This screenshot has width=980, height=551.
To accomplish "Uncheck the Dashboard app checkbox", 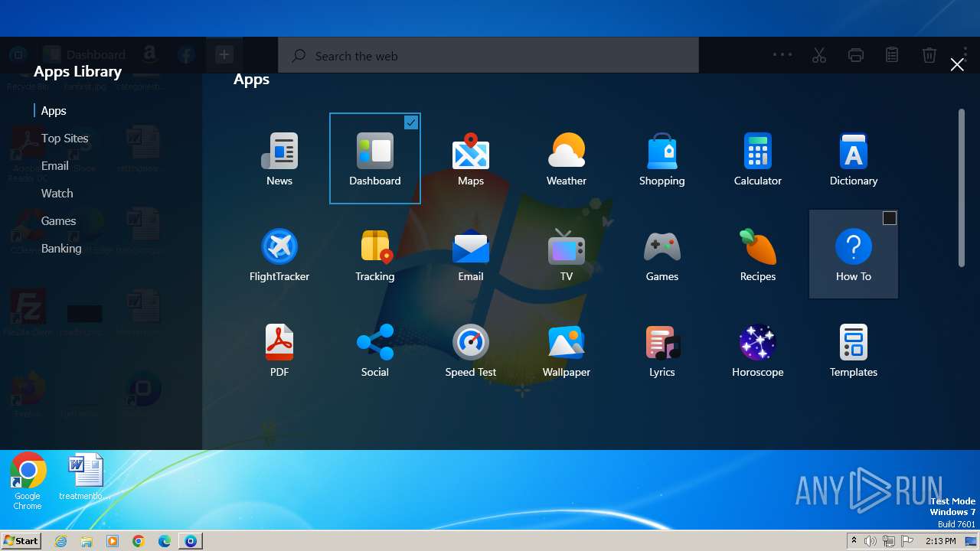I will coord(411,122).
